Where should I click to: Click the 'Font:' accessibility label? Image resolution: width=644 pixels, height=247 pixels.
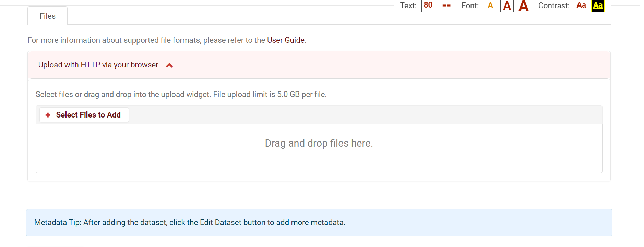[x=470, y=5]
